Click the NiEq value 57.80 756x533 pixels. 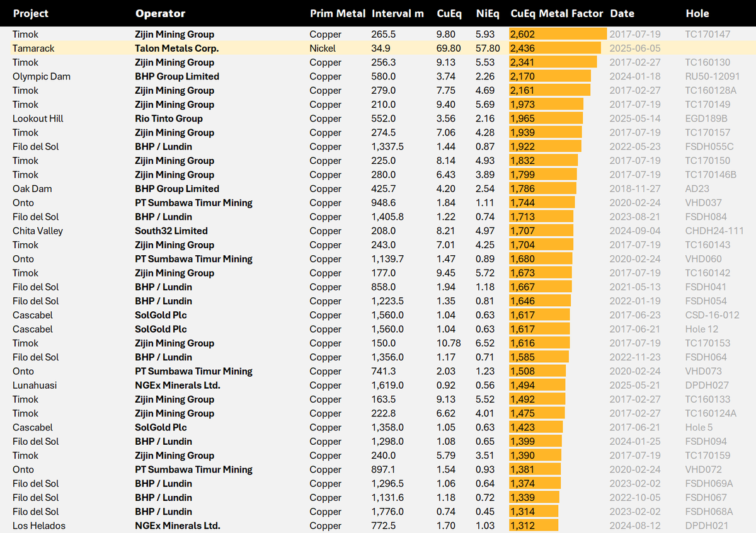point(488,48)
